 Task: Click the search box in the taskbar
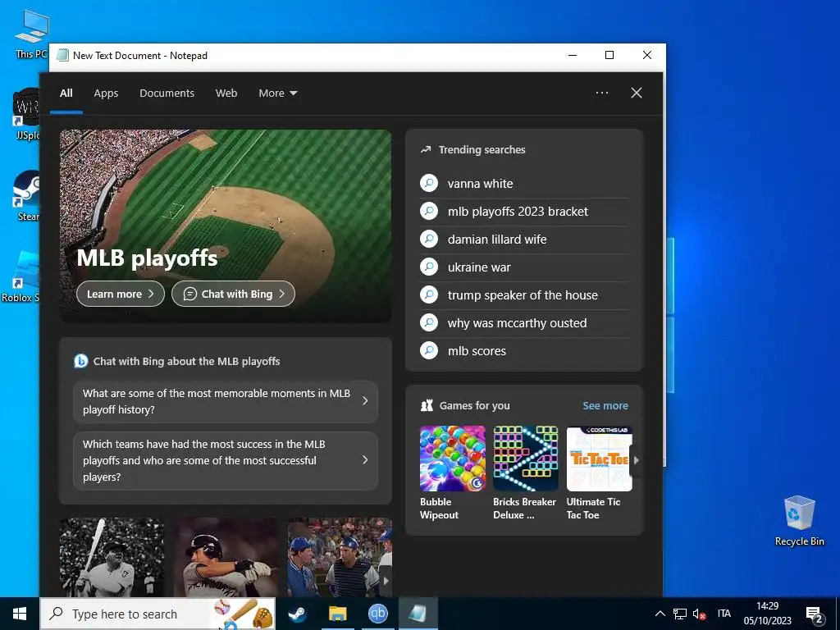[158, 614]
